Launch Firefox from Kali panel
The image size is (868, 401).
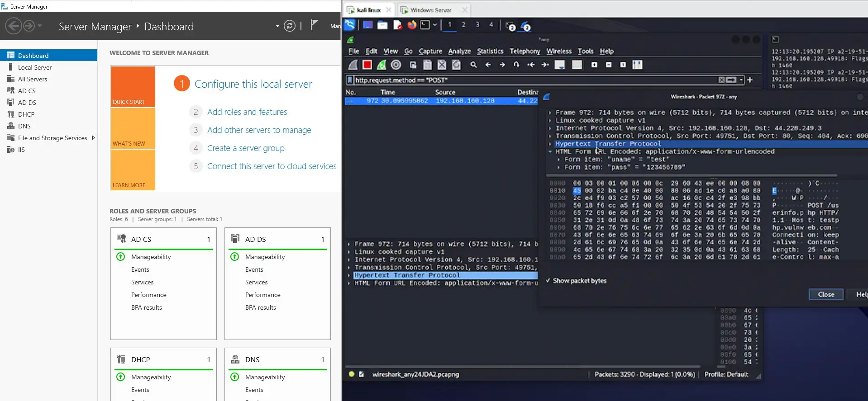pos(411,25)
